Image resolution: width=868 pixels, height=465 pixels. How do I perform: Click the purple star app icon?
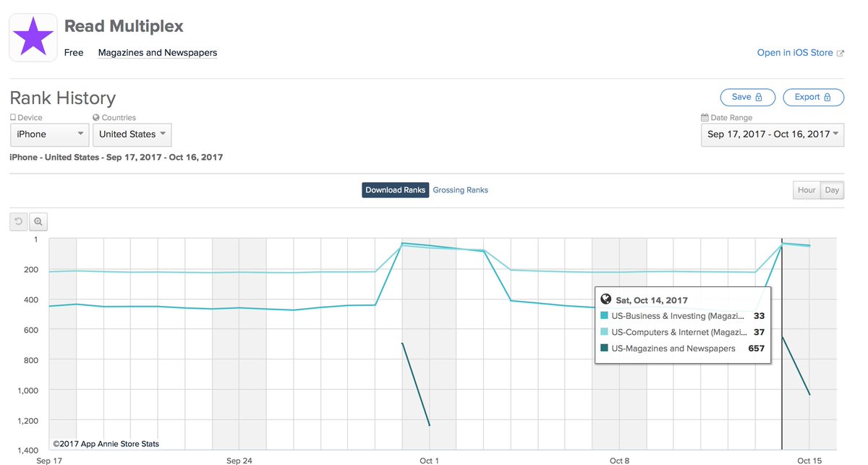coord(33,37)
